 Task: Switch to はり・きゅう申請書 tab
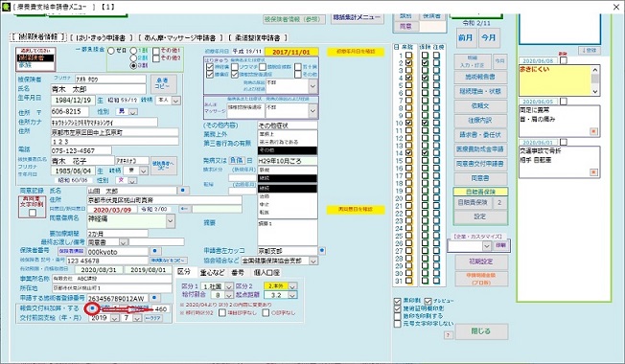click(x=102, y=37)
